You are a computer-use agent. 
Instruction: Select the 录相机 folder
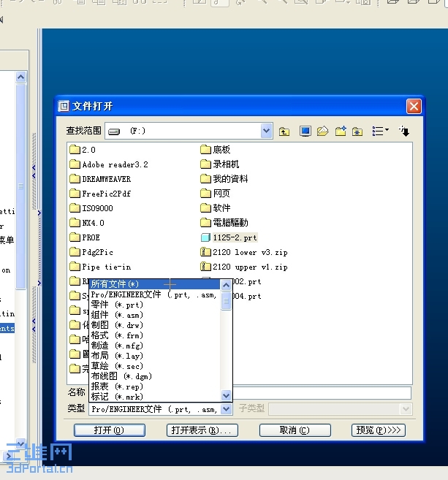point(220,164)
